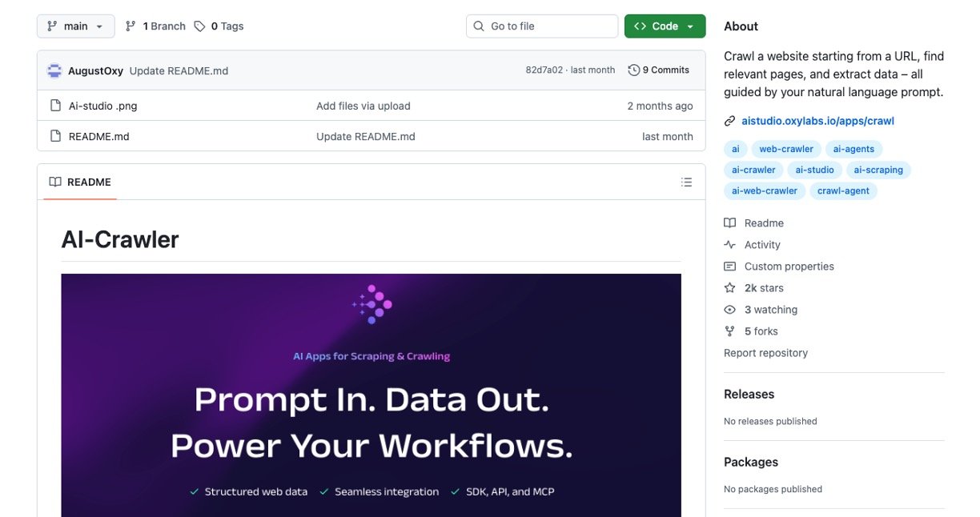Click the fork icon next to 5 forks
The width and height of the screenshot is (980, 517).
coord(729,331)
